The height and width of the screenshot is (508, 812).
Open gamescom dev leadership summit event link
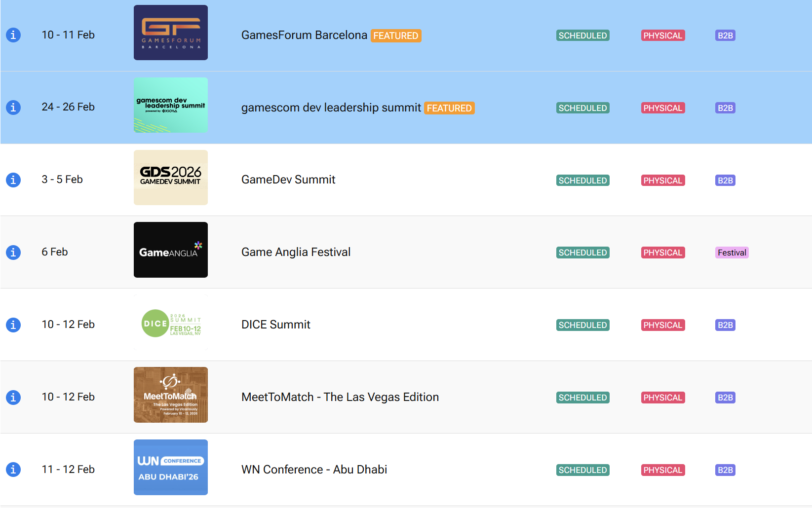(x=331, y=108)
